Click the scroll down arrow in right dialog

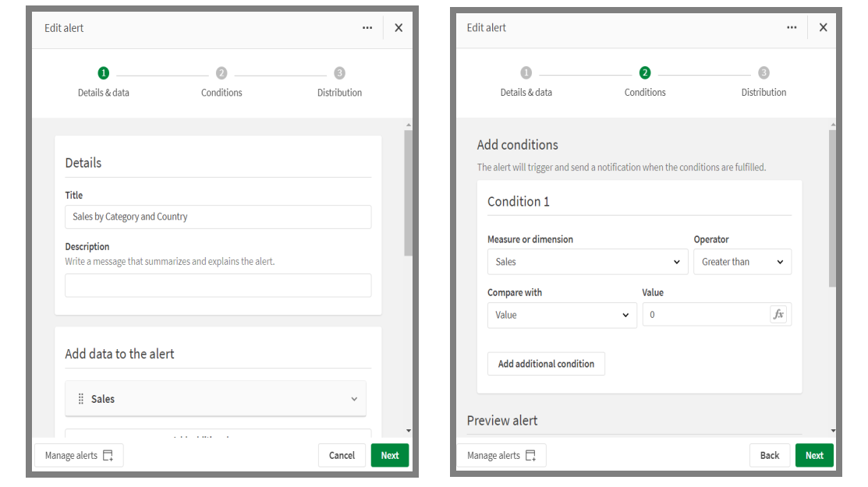pyautogui.click(x=833, y=431)
